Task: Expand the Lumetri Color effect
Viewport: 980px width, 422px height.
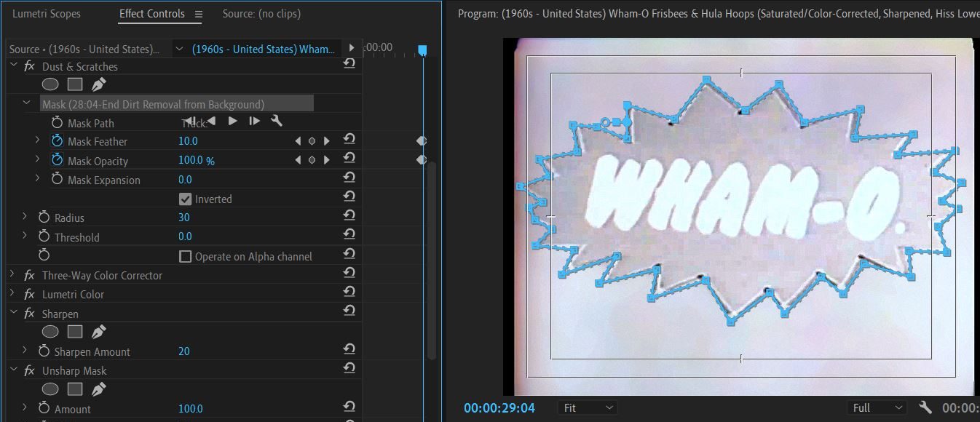Action: pos(12,294)
